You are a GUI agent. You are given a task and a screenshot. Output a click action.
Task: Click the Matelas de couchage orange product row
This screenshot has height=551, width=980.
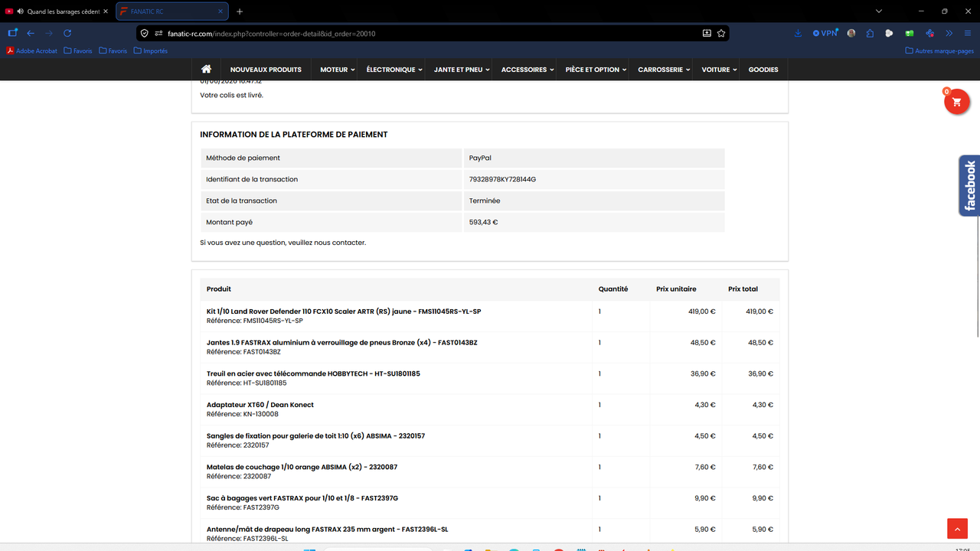[x=490, y=471]
